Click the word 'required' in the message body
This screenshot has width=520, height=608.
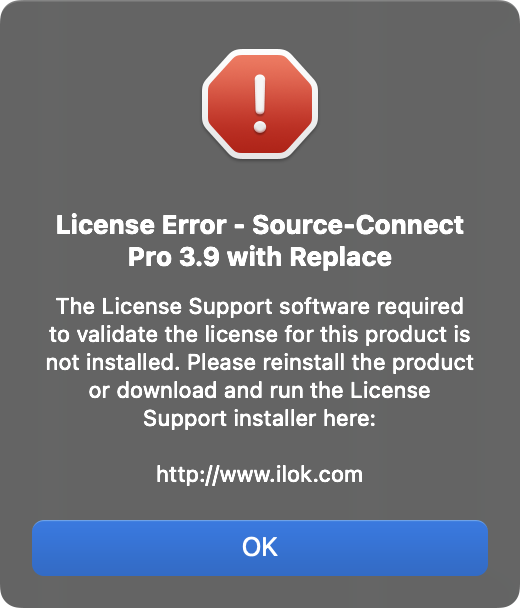coord(420,307)
